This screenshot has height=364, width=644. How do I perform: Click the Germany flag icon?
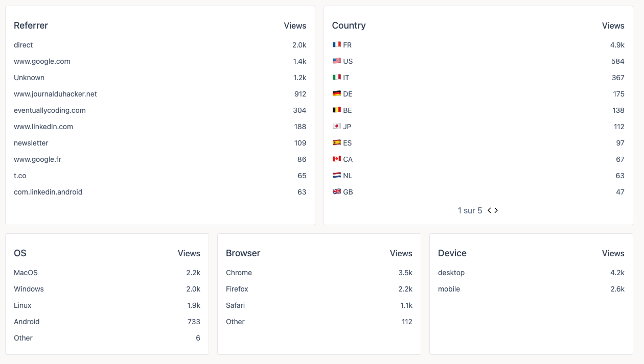click(x=336, y=94)
